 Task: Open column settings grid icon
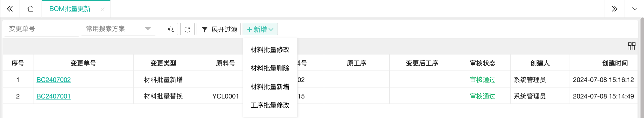[632, 46]
